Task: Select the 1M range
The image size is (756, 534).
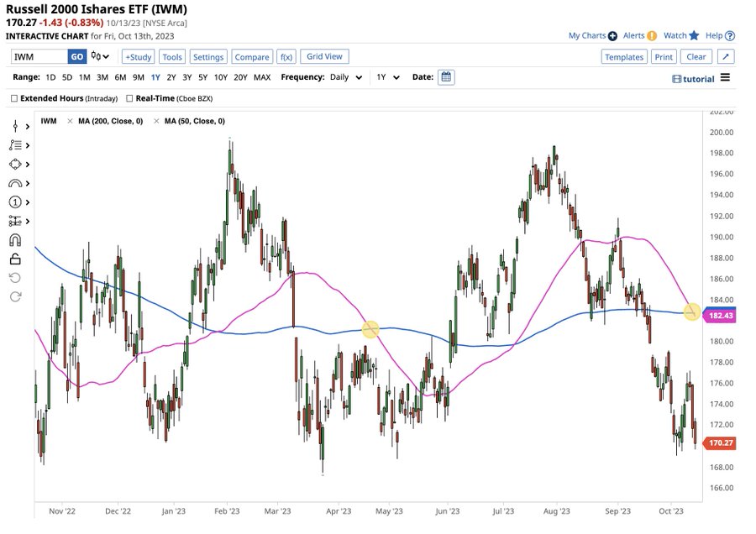Action: point(84,77)
